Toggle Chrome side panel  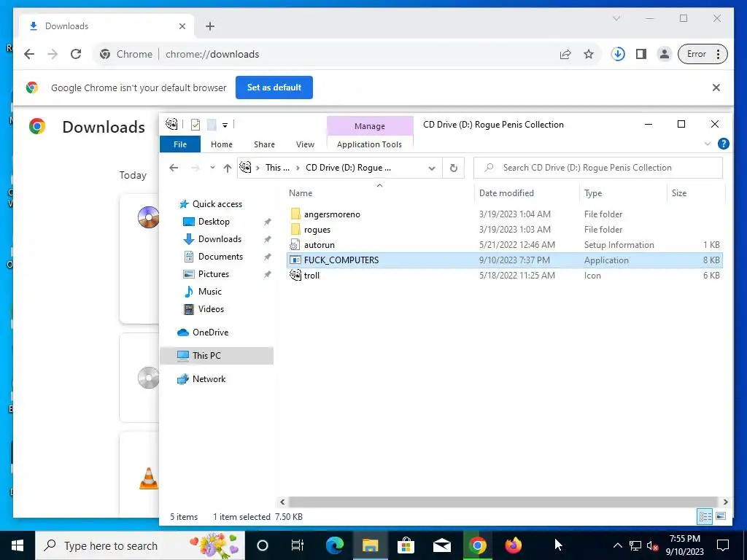[x=641, y=54]
